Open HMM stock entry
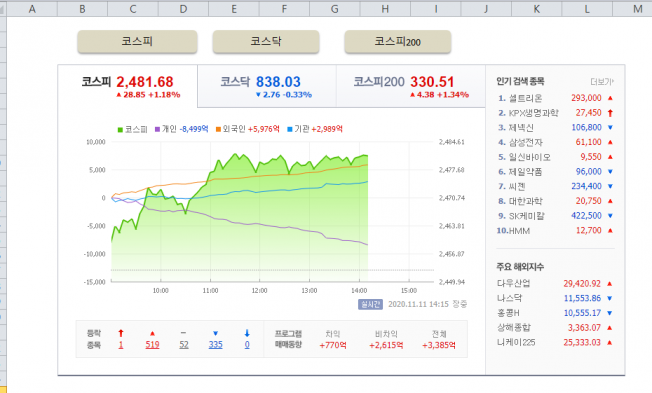 click(x=519, y=231)
